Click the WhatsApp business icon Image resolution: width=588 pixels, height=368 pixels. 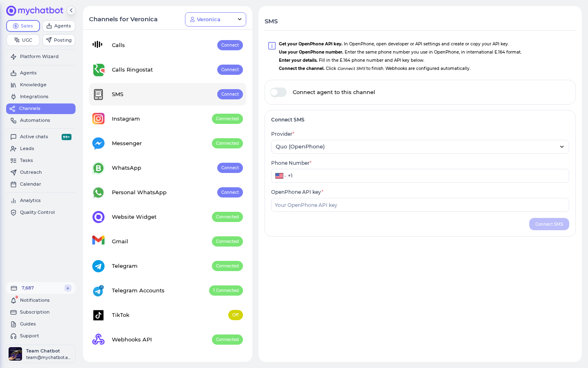coord(98,168)
